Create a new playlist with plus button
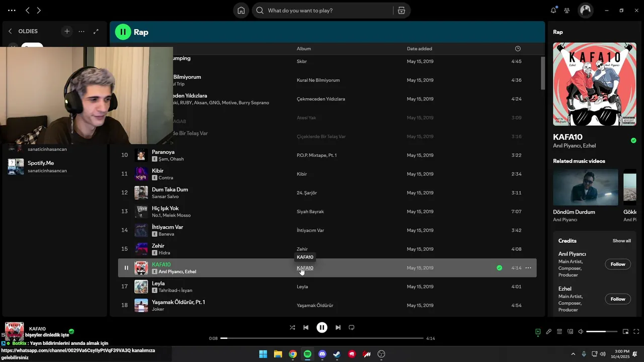This screenshot has height=362, width=644. pos(67,31)
